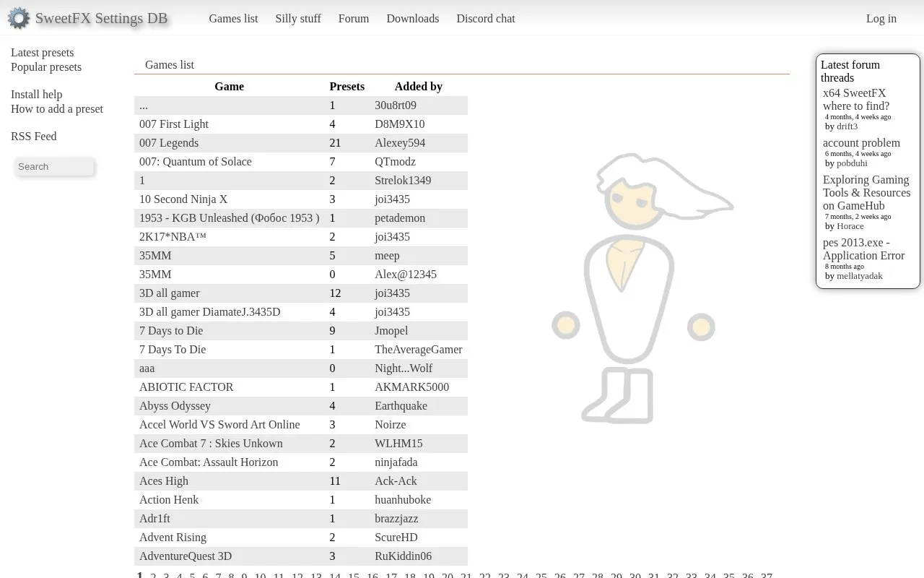Open 007: Quantum of Solace entry

pyautogui.click(x=196, y=162)
